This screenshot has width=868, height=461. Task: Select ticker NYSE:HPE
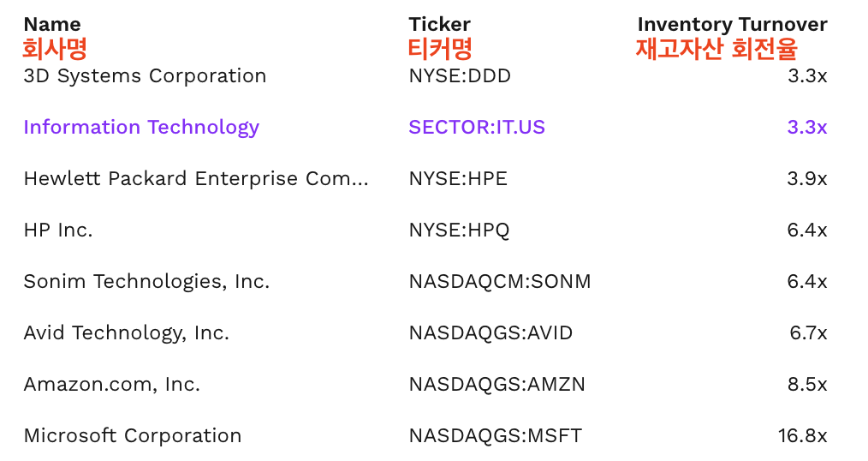point(457,178)
